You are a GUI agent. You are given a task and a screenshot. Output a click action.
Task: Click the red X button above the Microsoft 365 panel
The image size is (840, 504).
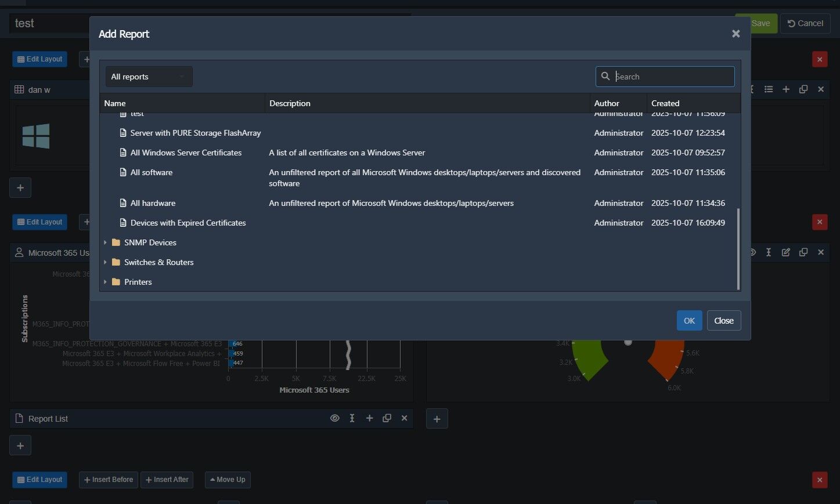[x=820, y=222]
